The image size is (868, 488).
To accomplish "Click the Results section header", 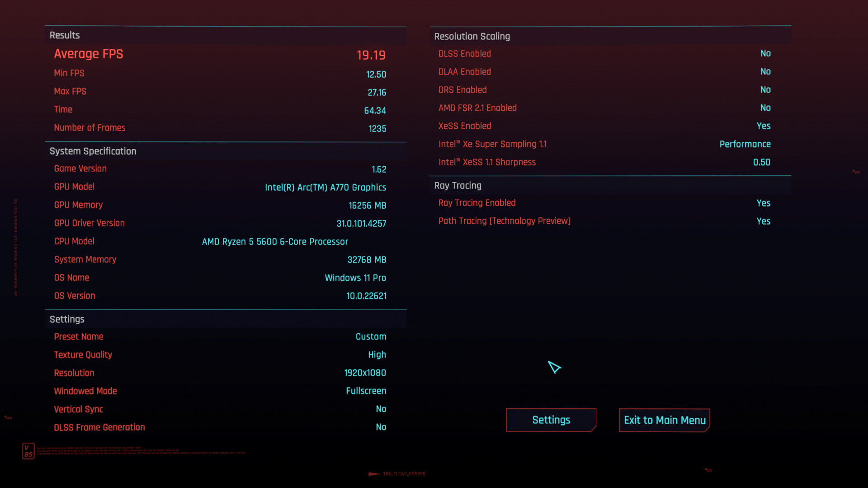I will coord(65,35).
